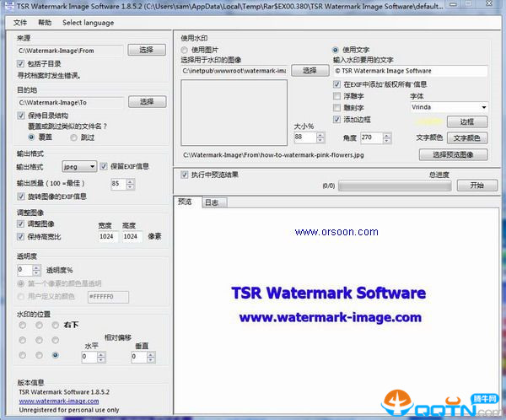Select the 使用图片 radio option

185,50
